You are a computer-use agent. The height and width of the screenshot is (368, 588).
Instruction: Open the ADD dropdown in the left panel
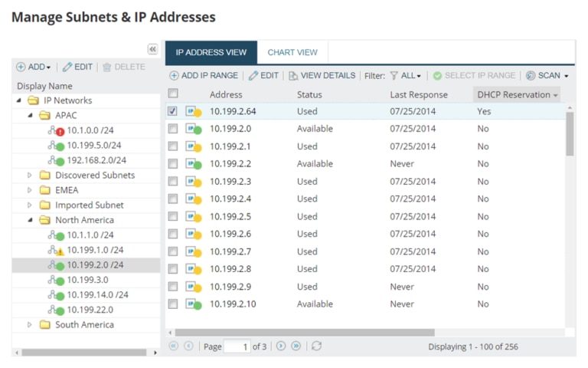pos(34,67)
